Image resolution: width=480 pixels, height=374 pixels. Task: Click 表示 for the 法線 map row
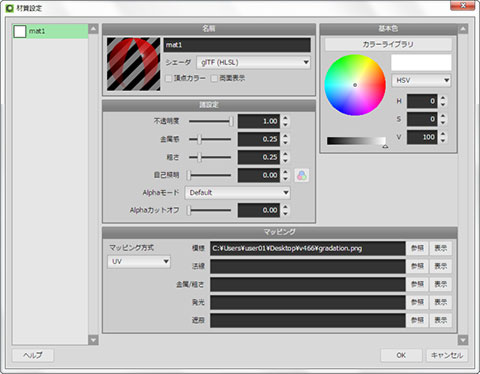pos(441,266)
